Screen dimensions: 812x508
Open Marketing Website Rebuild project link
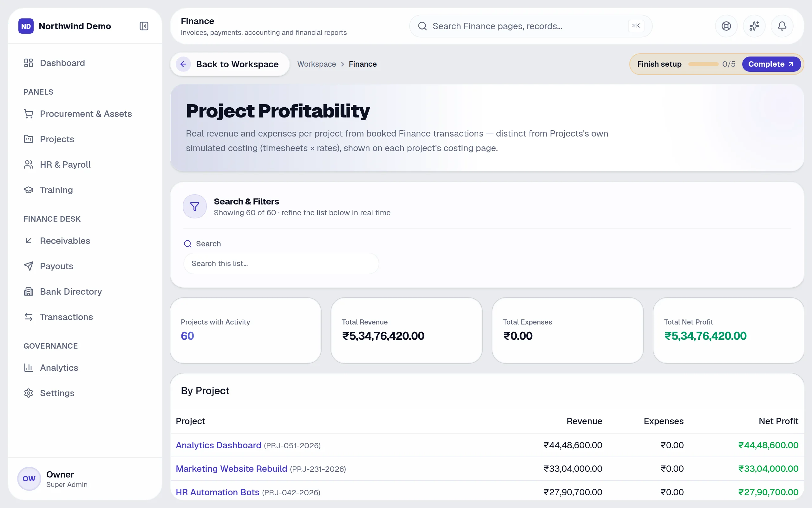pos(232,469)
